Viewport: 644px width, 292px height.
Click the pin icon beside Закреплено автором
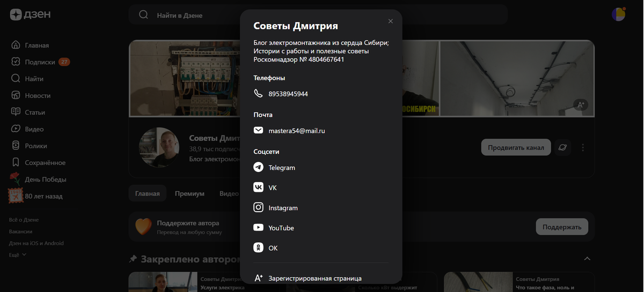click(x=133, y=259)
